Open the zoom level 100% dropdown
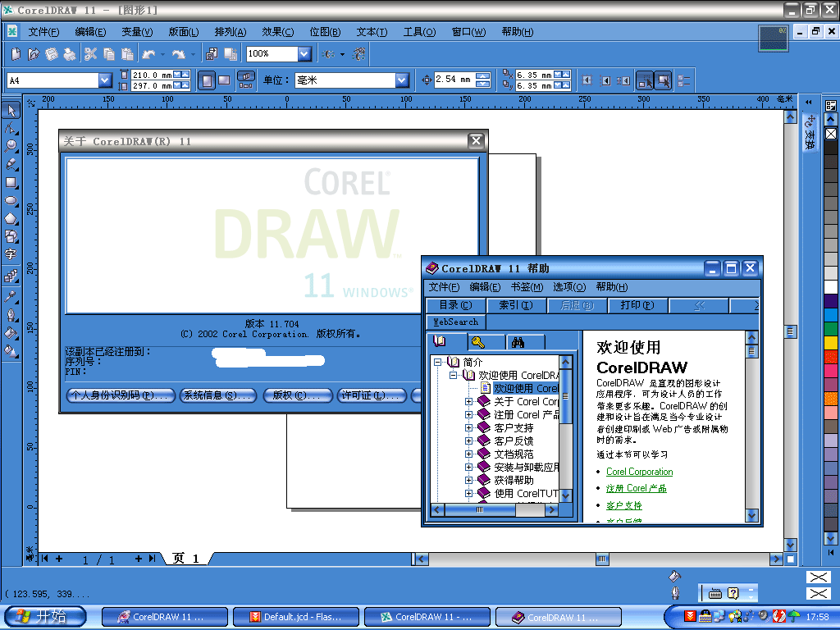 [304, 53]
